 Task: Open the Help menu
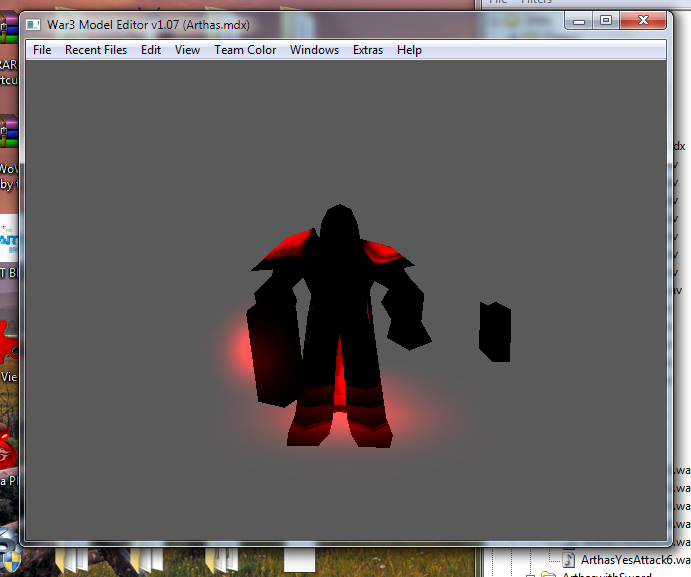click(x=409, y=50)
